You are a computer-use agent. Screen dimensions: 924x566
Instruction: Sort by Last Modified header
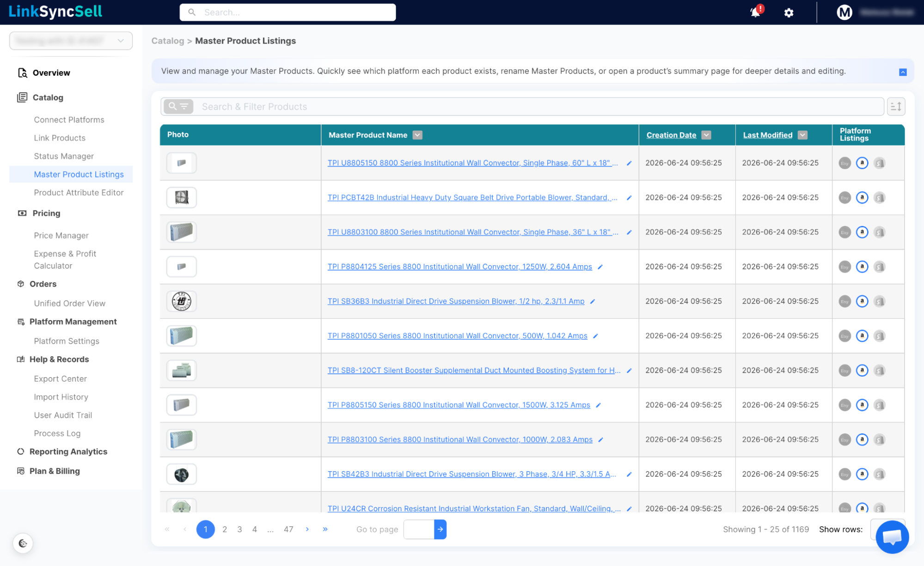click(x=768, y=135)
